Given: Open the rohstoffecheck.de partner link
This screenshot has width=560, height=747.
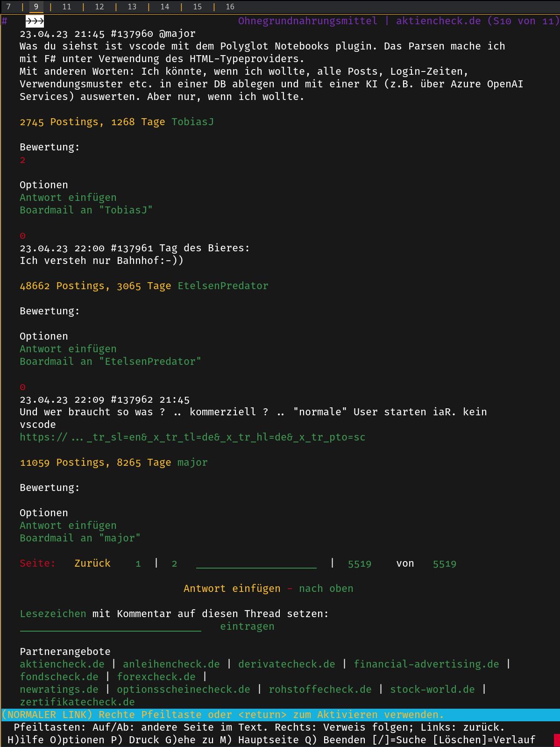Looking at the screenshot, I should tap(320, 690).
